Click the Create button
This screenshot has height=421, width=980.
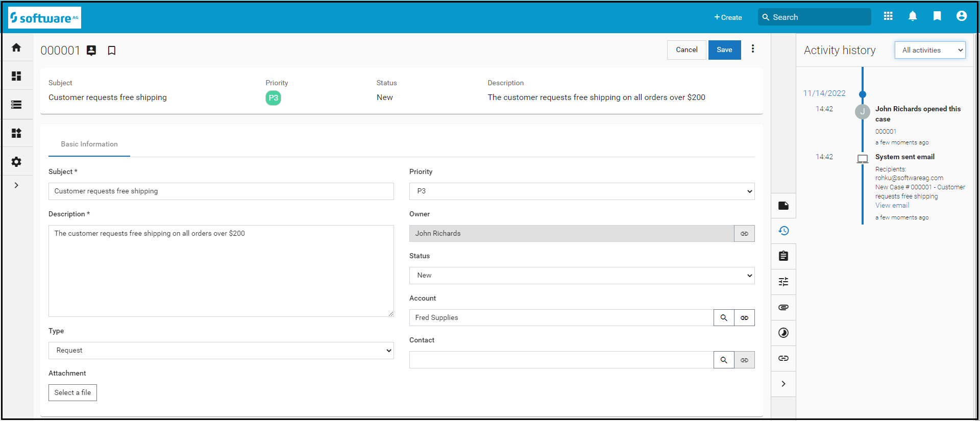point(728,17)
